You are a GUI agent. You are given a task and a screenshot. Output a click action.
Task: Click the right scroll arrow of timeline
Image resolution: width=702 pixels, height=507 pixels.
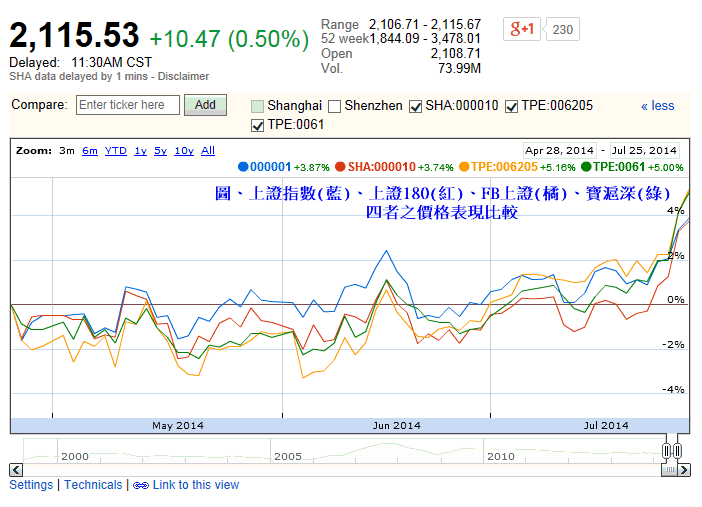tap(684, 470)
